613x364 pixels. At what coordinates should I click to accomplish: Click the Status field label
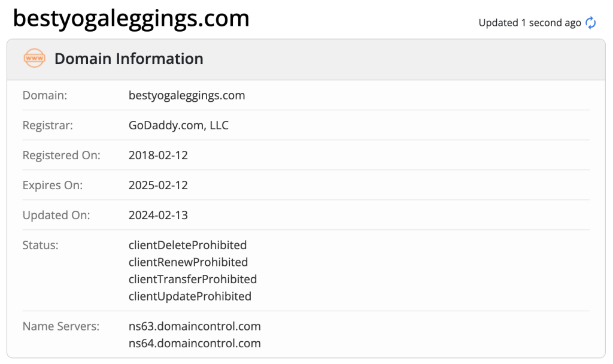point(40,245)
